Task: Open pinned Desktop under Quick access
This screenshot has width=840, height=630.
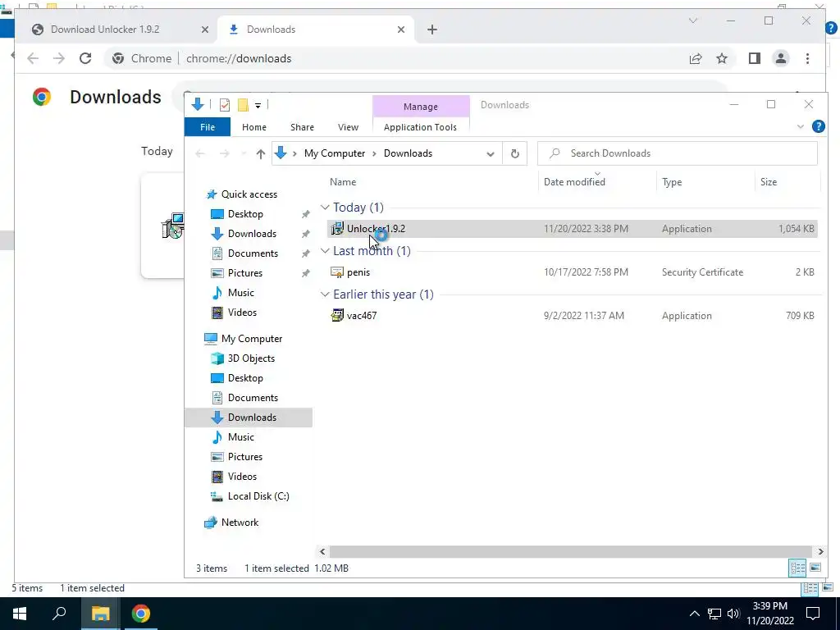Action: (x=245, y=214)
